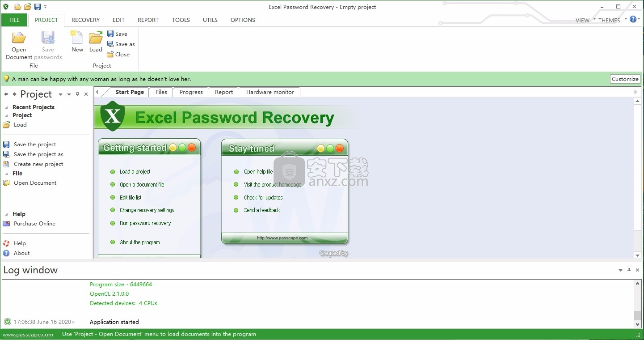Click the red button on Getting started
The width and height of the screenshot is (644, 340).
(x=192, y=148)
